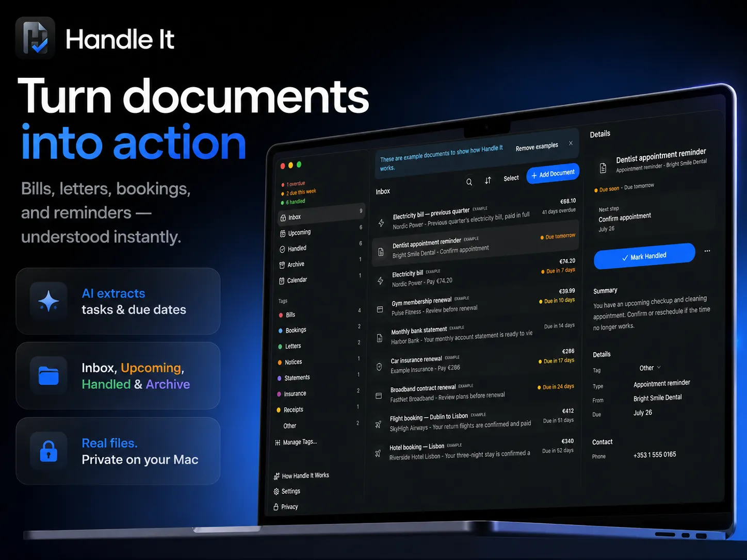Click the Privacy lock icon in sidebar
Viewport: 747px width, 560px height.
(276, 507)
